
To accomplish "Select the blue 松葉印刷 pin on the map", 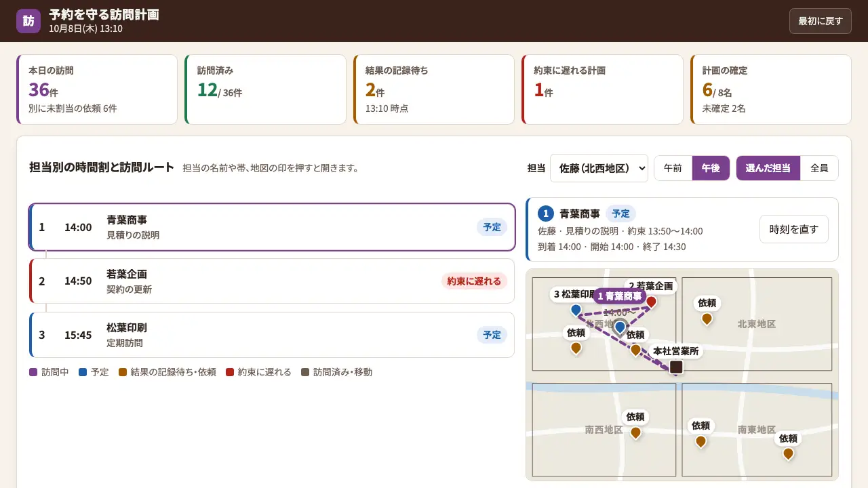I will pos(576,310).
